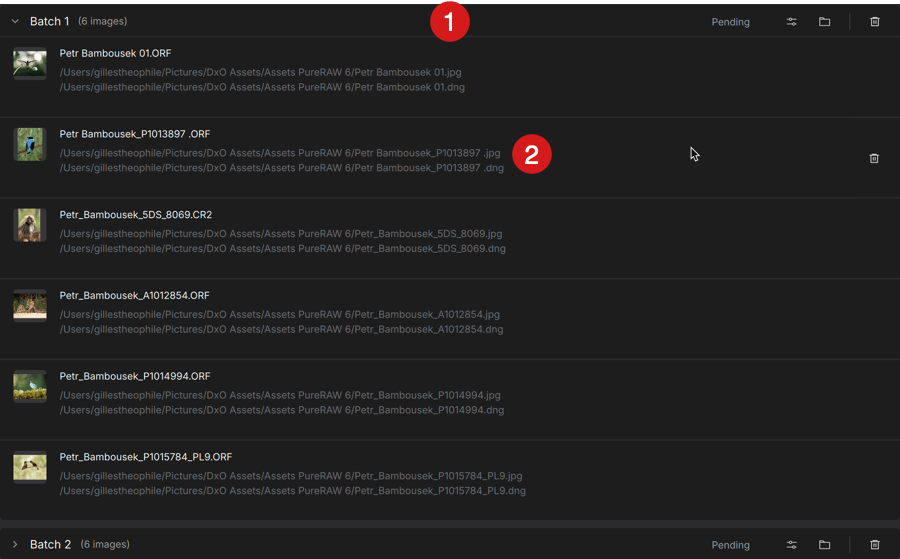Select the Petr Bambousek 01.ORF thumbnail
Viewport: 900px width, 559px height.
point(30,63)
